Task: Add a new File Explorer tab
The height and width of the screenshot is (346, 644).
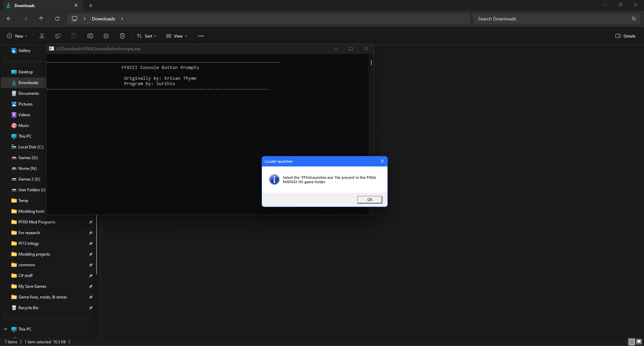Action: pyautogui.click(x=91, y=5)
